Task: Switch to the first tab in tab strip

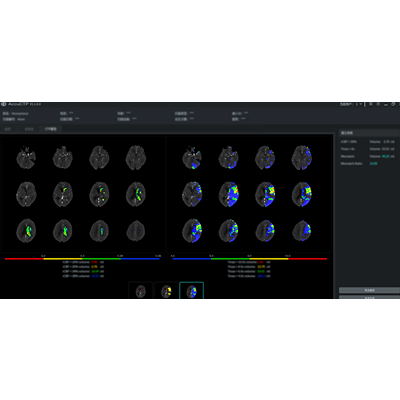Action: (7, 129)
